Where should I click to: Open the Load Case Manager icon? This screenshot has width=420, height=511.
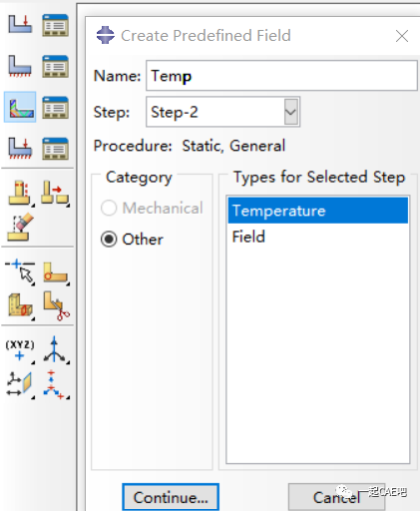point(55,149)
